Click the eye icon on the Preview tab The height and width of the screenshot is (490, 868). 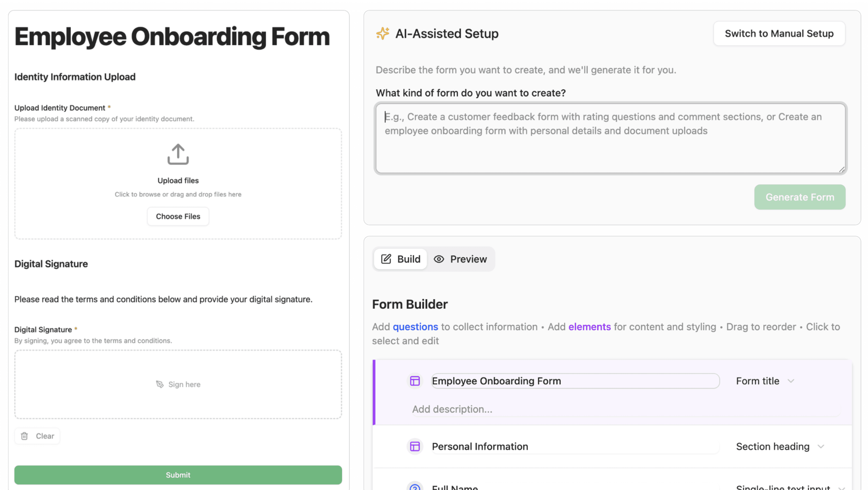click(439, 259)
